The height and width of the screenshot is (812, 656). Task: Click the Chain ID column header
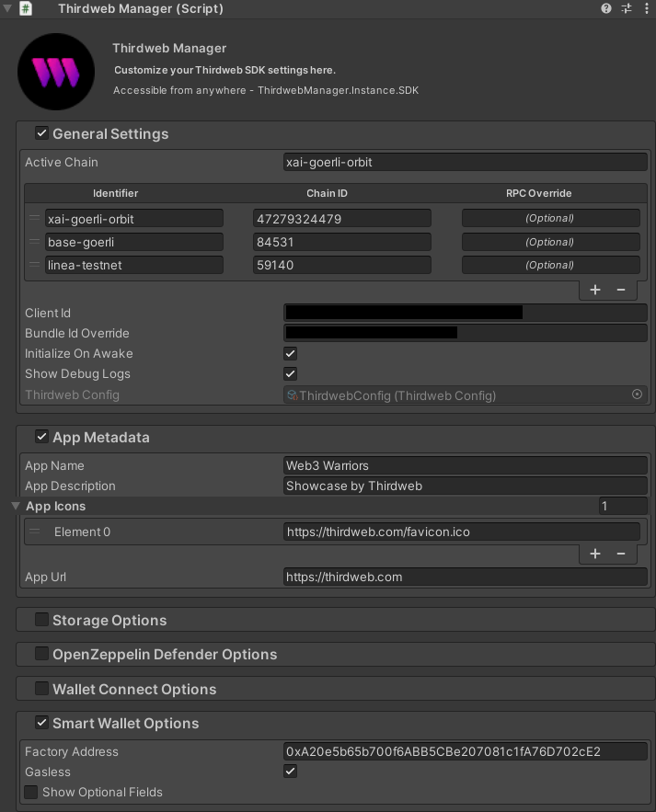tap(327, 193)
